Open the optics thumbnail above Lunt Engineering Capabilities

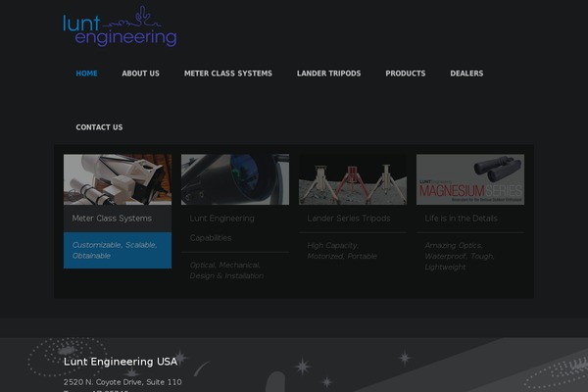click(x=235, y=179)
